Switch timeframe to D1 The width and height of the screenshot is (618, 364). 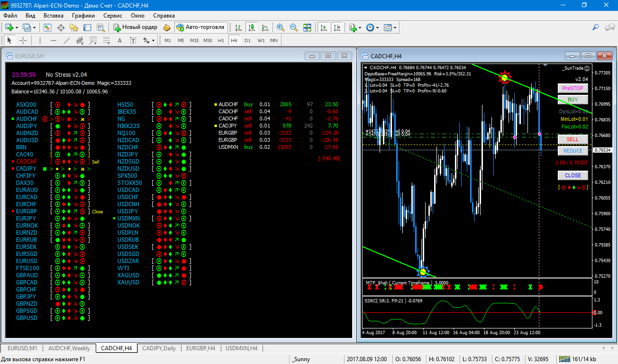point(247,40)
